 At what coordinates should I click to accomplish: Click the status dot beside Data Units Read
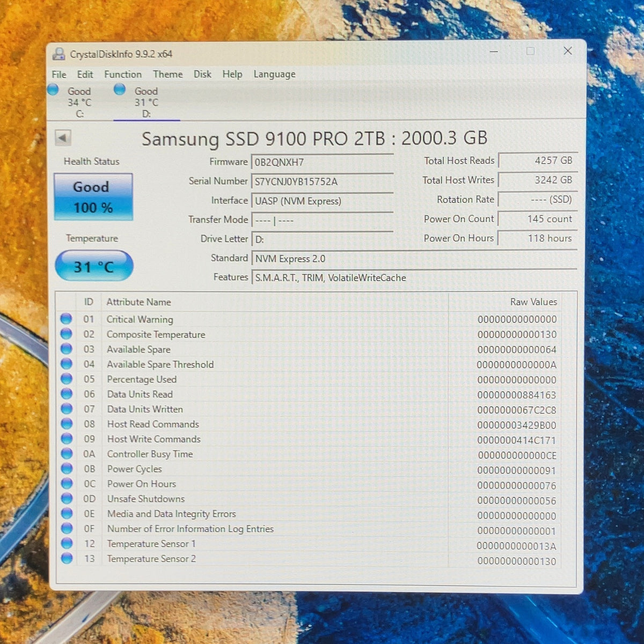point(66,394)
